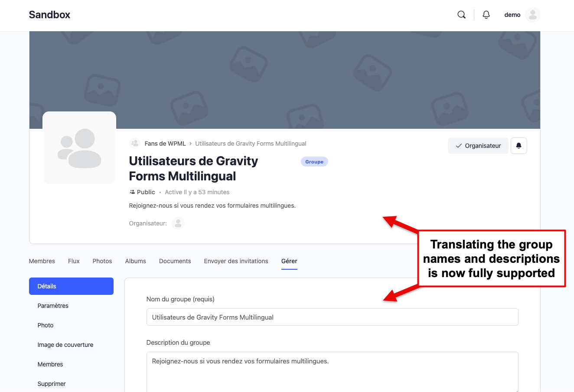Click the group avatar placeholder image
The height and width of the screenshot is (392, 574).
[x=79, y=148]
